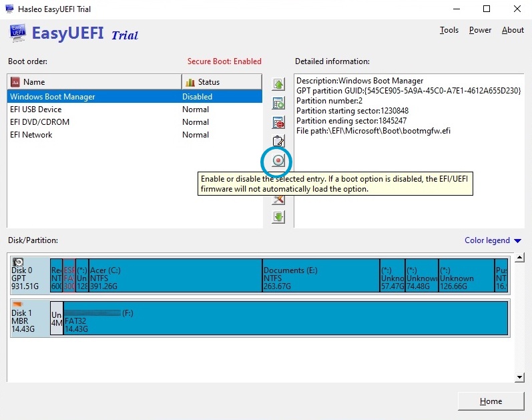Click the edit boot entry icon
The height and width of the screenshot is (420, 532).
click(278, 142)
